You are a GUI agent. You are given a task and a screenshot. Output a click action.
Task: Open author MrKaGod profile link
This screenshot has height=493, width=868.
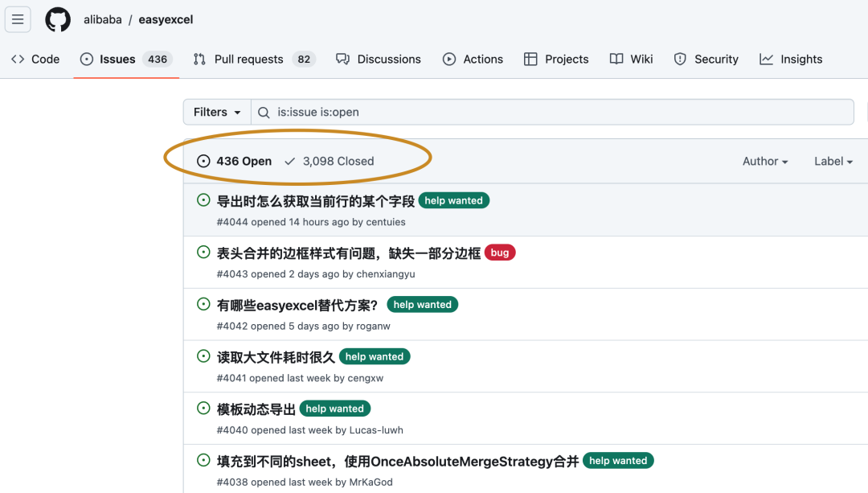coord(371,483)
